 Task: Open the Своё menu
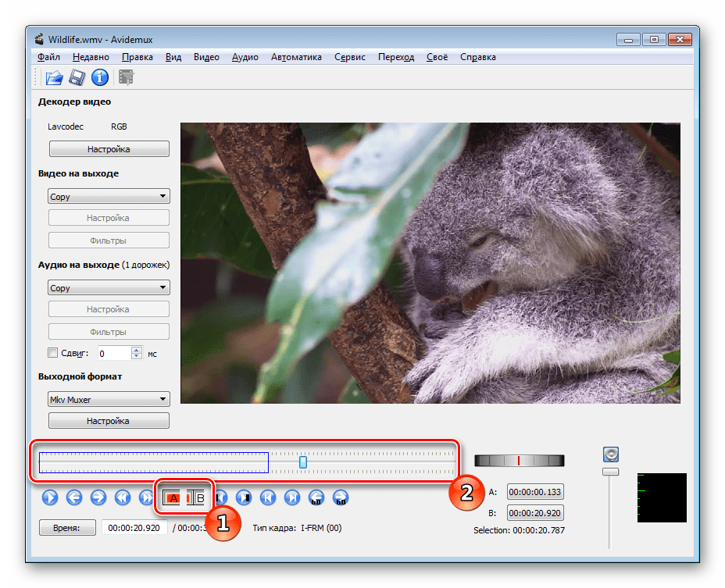[437, 57]
